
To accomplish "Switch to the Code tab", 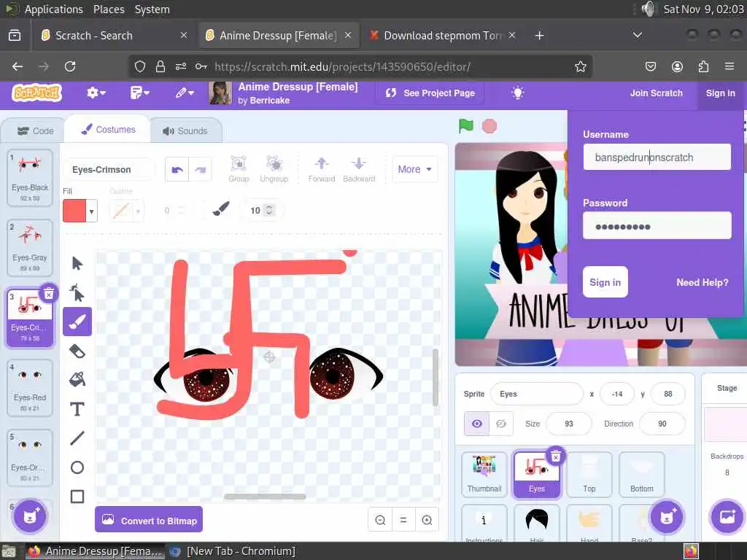I will [x=35, y=131].
